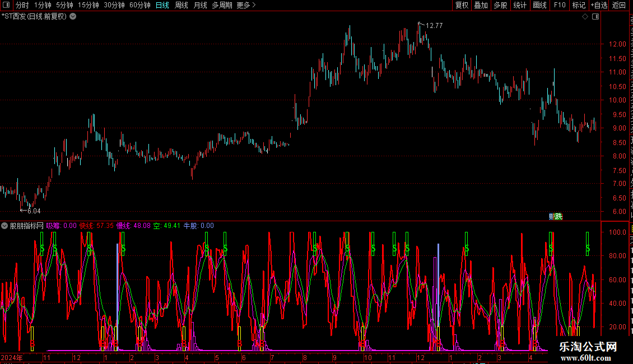This screenshot has height=364, width=633.
Task: Click the 2024年 label on time axis
Action: [x=12, y=357]
